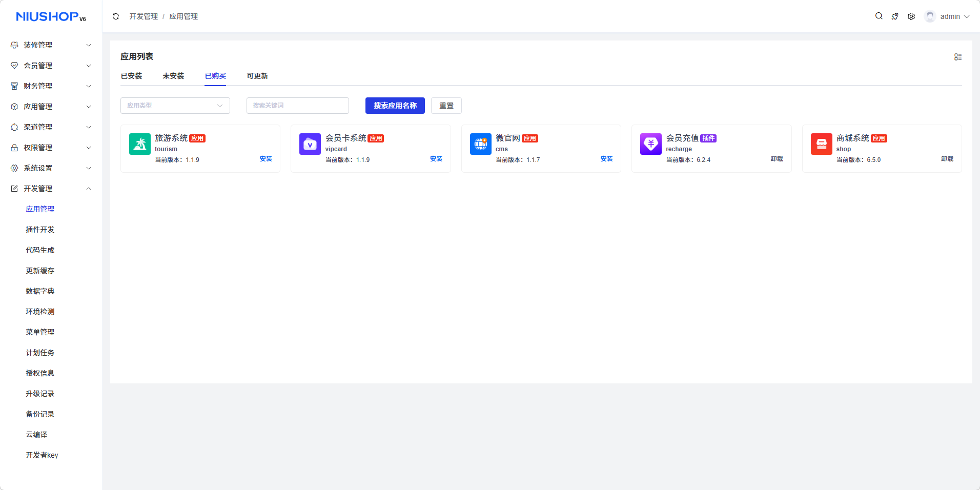Toggle list view layout icon

point(957,57)
